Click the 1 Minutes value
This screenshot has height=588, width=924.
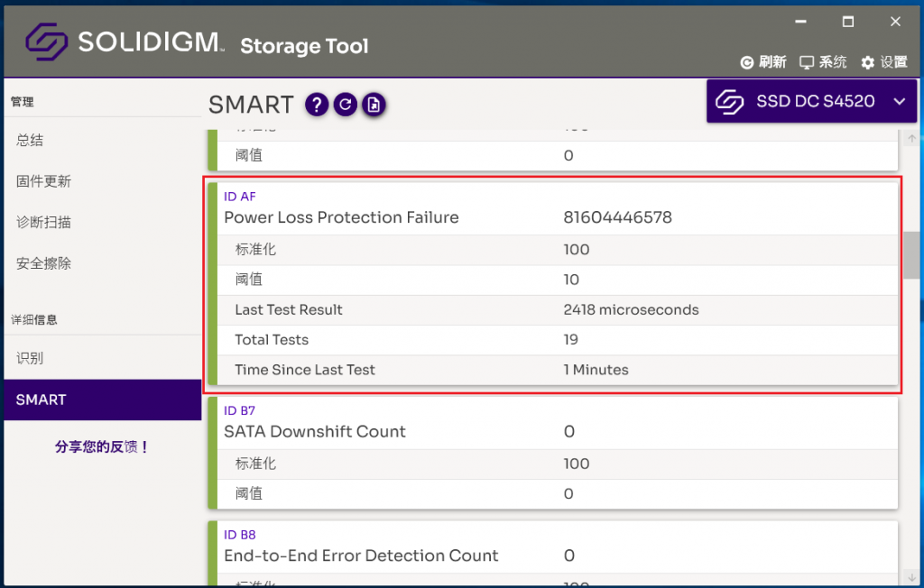click(x=596, y=370)
